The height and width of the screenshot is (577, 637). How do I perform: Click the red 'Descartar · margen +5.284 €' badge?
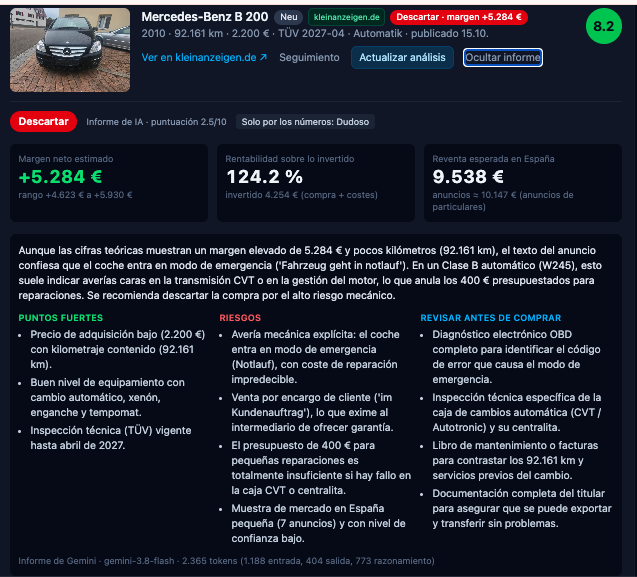coord(459,17)
